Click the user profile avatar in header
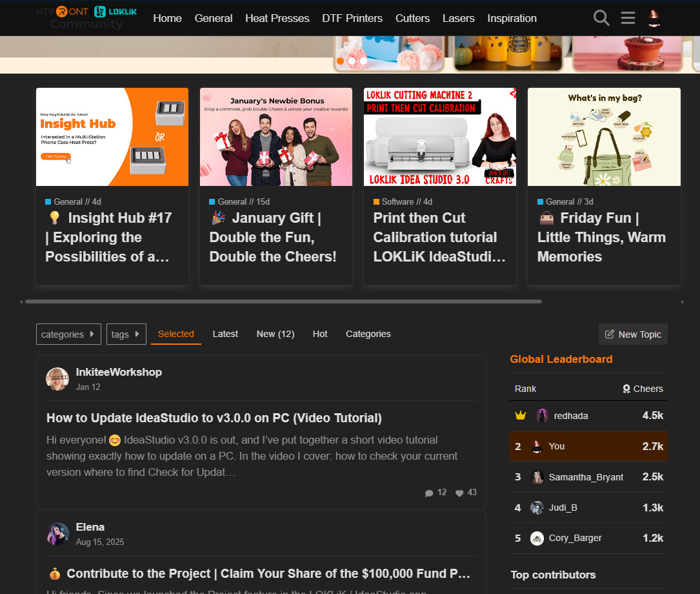 [654, 18]
